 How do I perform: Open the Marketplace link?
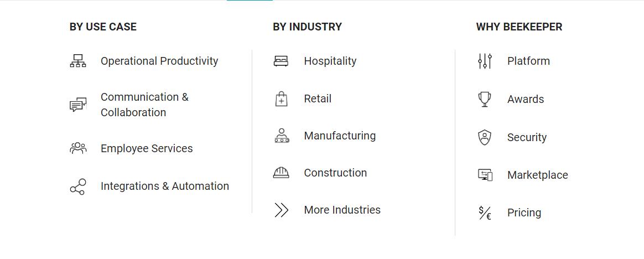(537, 175)
